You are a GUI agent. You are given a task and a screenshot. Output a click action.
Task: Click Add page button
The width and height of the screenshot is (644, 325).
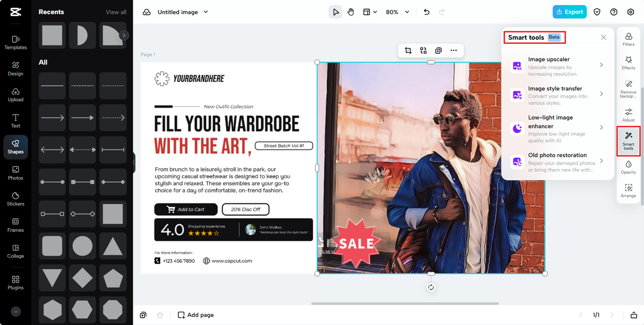[x=196, y=315]
